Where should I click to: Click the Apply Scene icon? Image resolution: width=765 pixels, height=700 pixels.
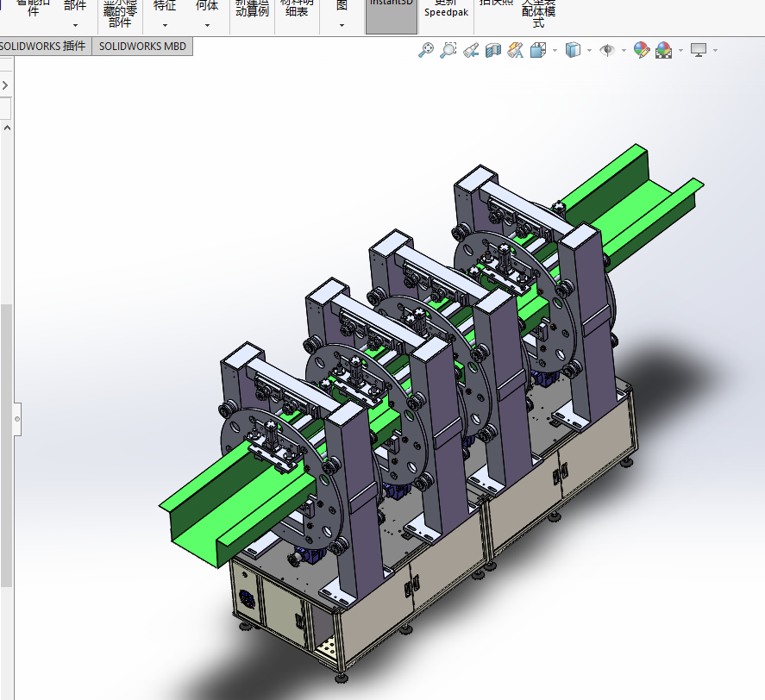click(x=663, y=50)
